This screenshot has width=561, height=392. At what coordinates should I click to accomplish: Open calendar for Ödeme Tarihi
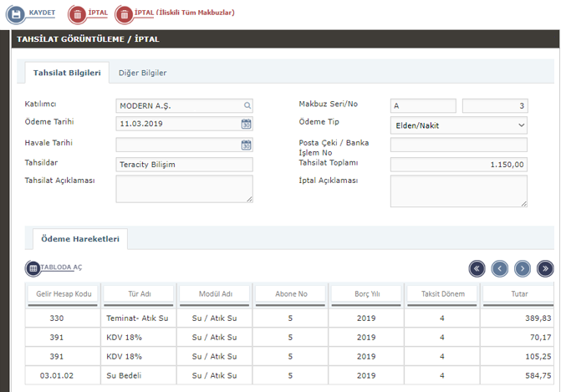pos(247,125)
